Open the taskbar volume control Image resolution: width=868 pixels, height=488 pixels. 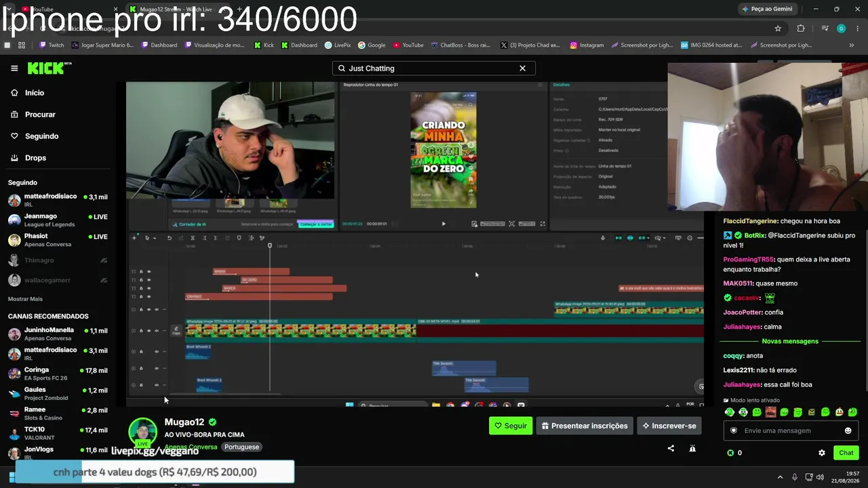click(820, 477)
